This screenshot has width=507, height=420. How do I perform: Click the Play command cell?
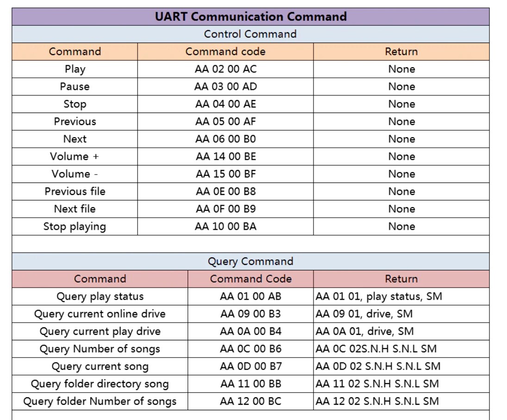[75, 69]
